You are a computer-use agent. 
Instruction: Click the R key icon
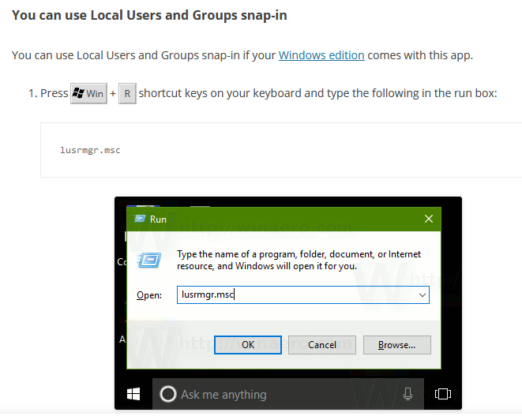click(127, 93)
